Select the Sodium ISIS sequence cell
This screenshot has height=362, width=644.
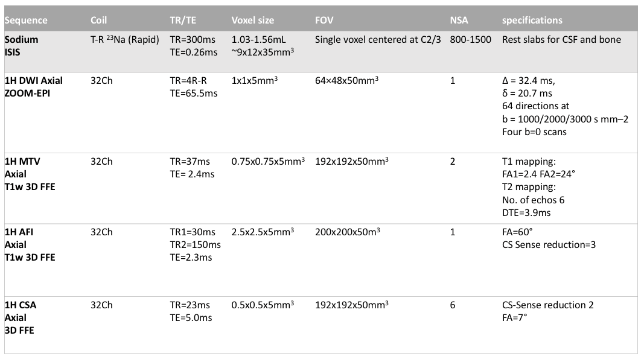pos(22,46)
